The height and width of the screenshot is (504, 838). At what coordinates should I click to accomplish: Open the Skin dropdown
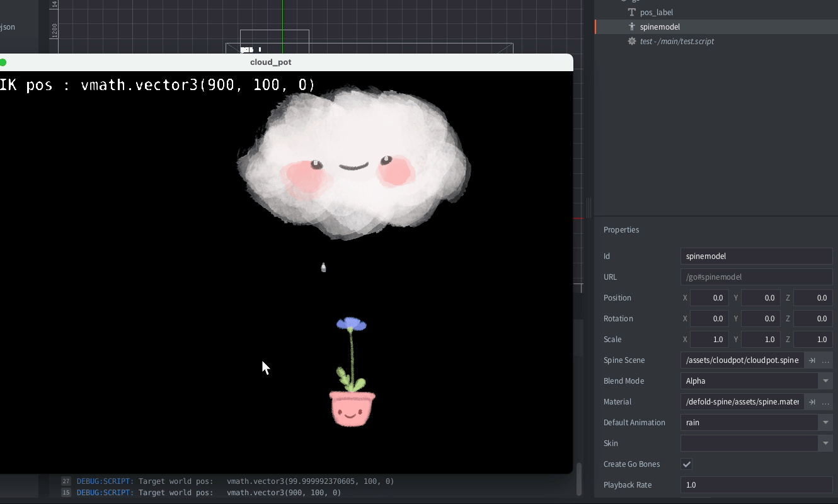click(825, 444)
